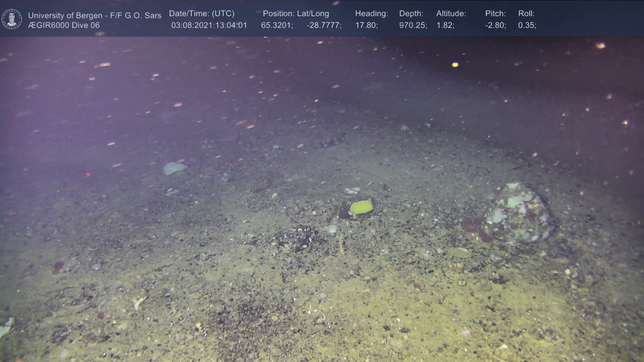The width and height of the screenshot is (644, 362).
Task: Click the pale grey sponge at left
Action: (x=174, y=168)
